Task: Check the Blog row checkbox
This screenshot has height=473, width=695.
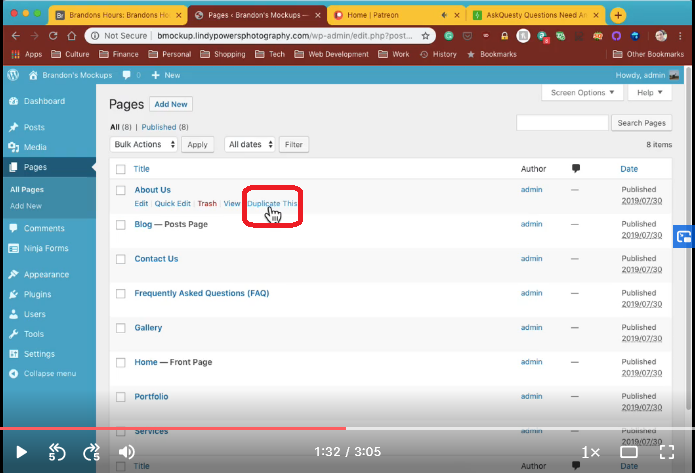Action: pyautogui.click(x=121, y=225)
